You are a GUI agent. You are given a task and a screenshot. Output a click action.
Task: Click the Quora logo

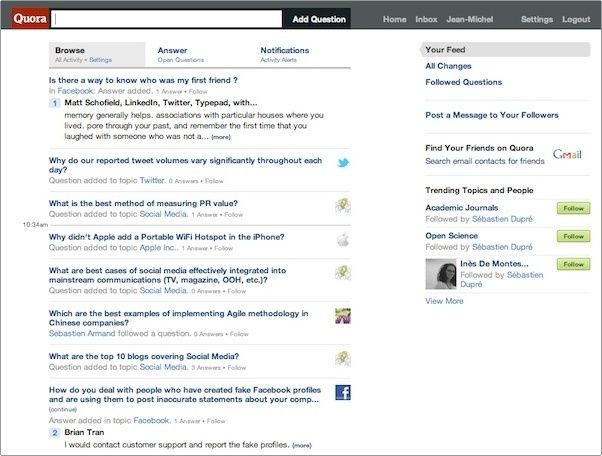(30, 18)
